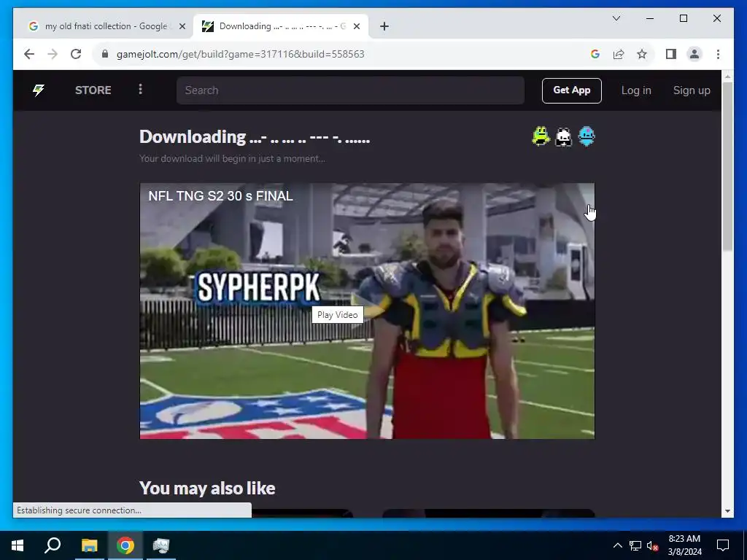Show hidden system tray icons
Screen dimensions: 747x560
617,545
